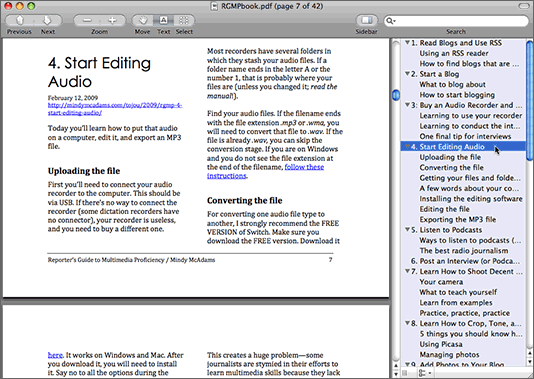The image size is (534, 379).
Task: Click into the Search field
Action: pyautogui.click(x=456, y=21)
